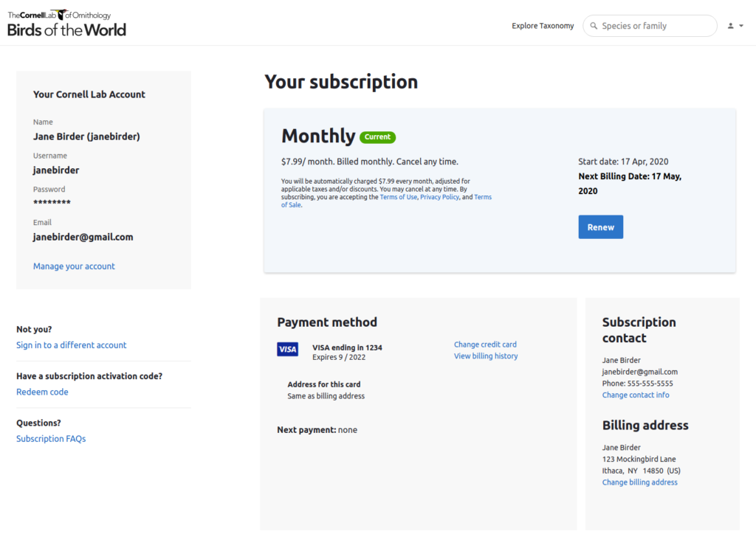Image resolution: width=756 pixels, height=537 pixels.
Task: Click the Next Billing Date text
Action: [x=630, y=184]
